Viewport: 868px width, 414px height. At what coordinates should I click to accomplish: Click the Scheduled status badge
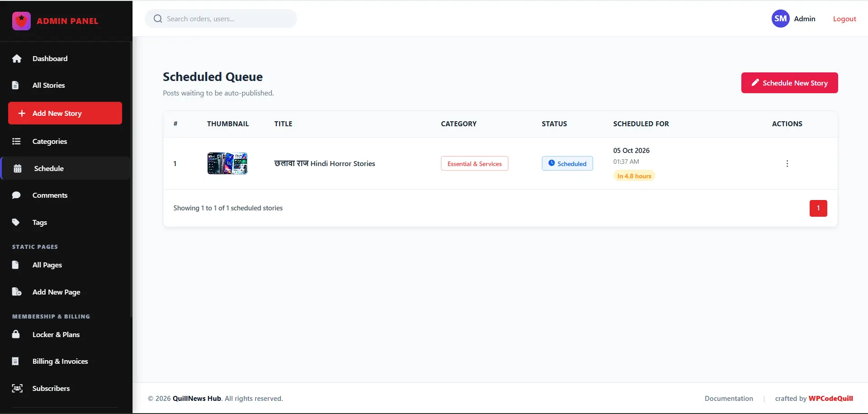point(567,163)
